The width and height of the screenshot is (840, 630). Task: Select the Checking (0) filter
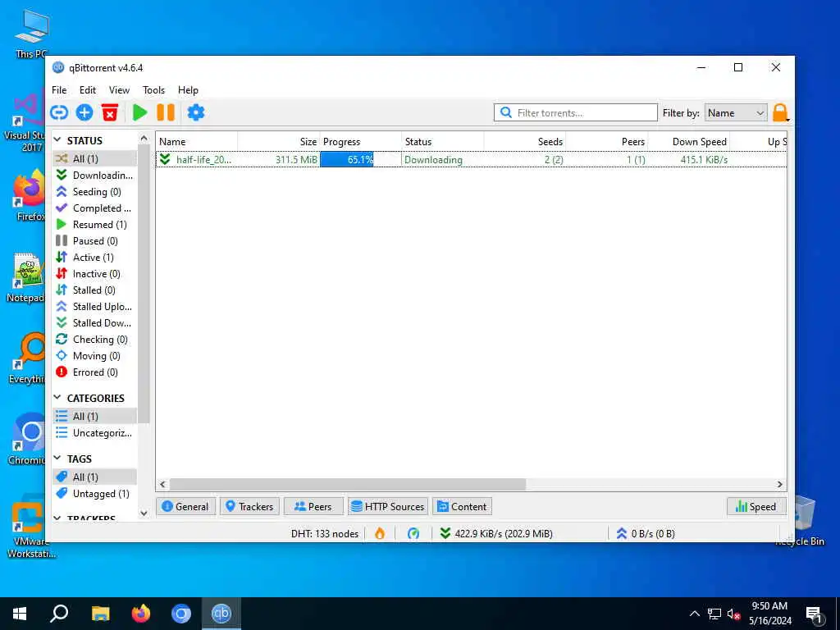click(x=95, y=339)
